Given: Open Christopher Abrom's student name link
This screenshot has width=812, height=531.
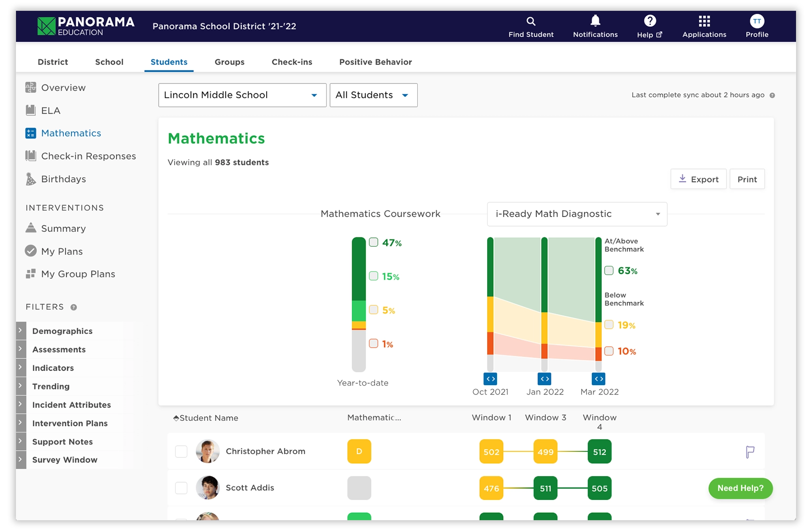Looking at the screenshot, I should click(x=265, y=451).
